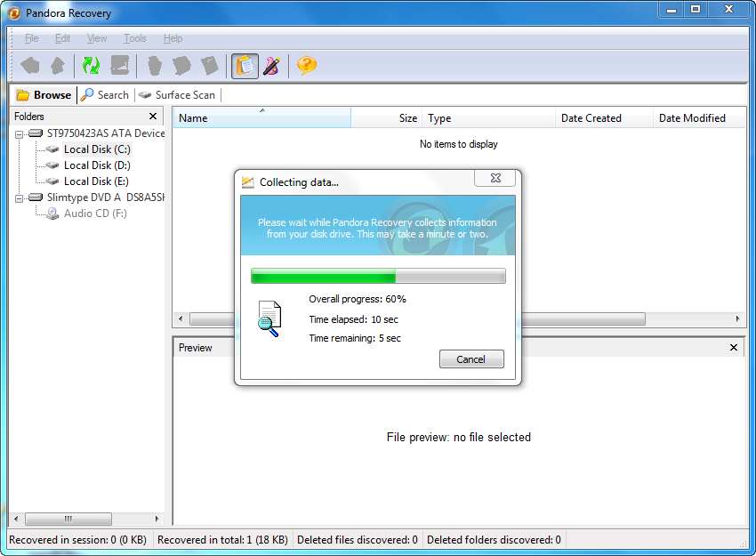
Task: Click the Up one level toolbar icon
Action: [58, 65]
